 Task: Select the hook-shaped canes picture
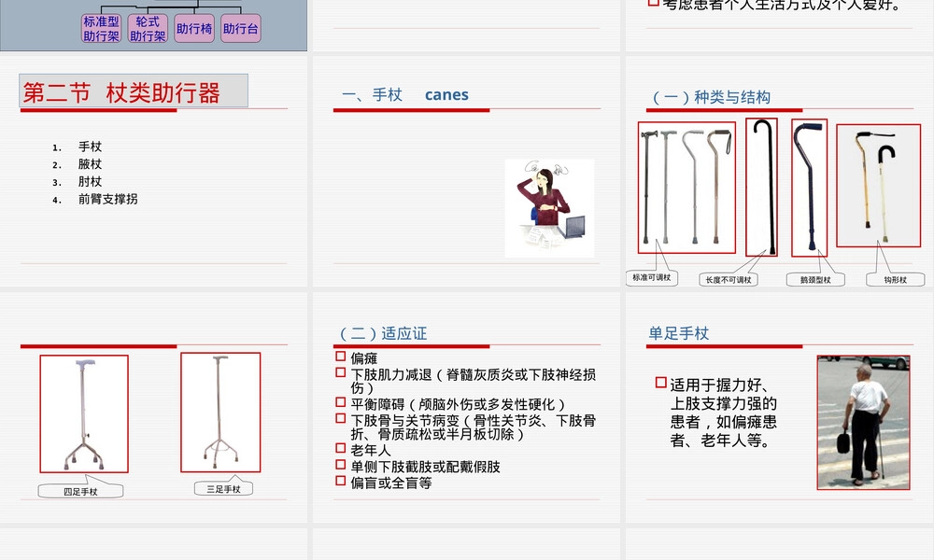[x=879, y=186]
